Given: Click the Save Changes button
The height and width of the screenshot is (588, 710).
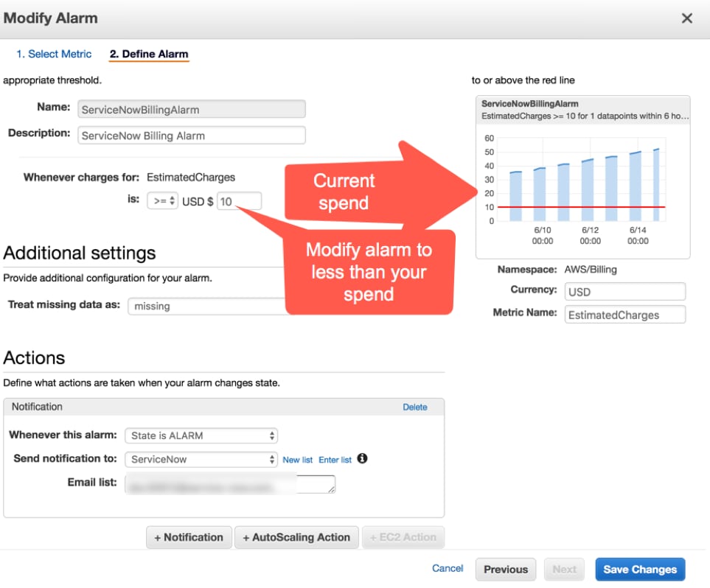Looking at the screenshot, I should (640, 569).
